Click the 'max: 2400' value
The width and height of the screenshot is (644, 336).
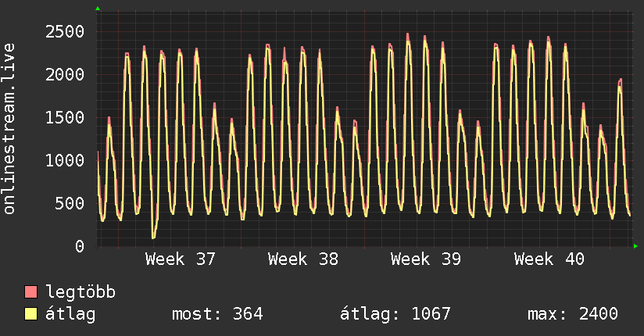click(x=573, y=314)
